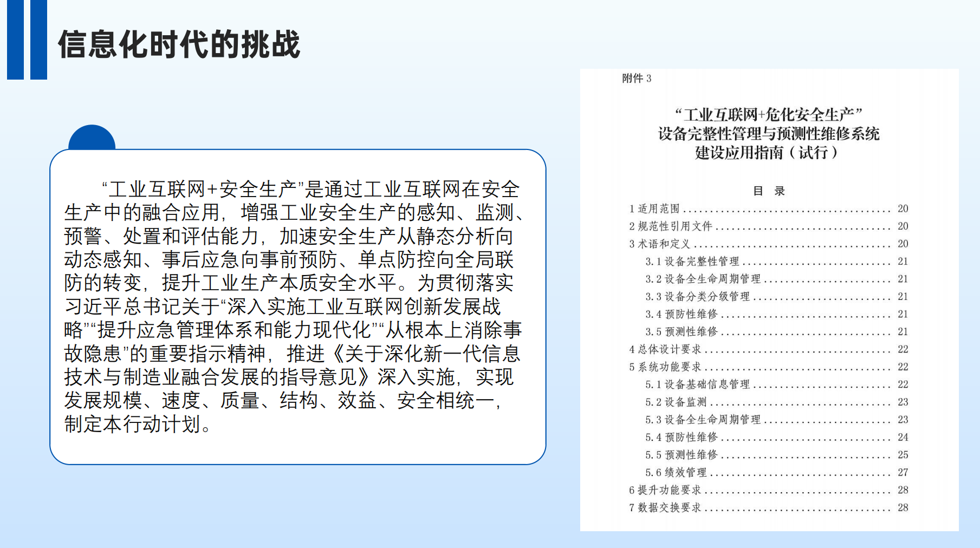Click document heading 工业互联网+危化安全生产

769,115
